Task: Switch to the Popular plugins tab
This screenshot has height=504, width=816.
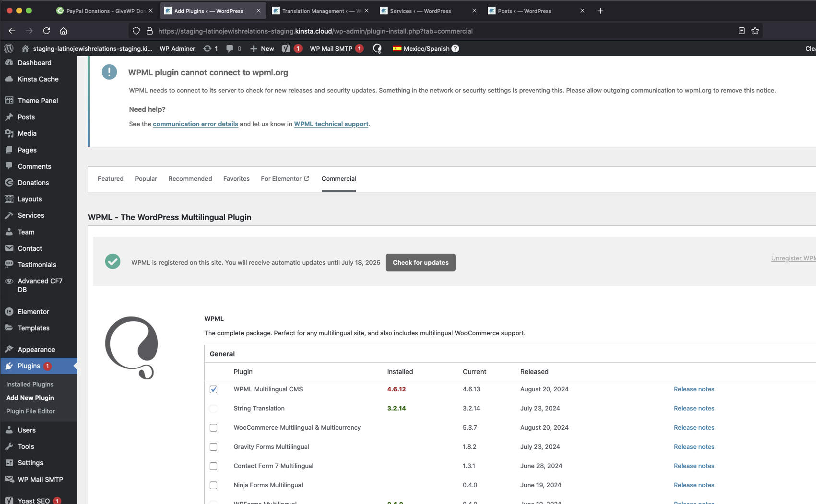Action: point(146,178)
